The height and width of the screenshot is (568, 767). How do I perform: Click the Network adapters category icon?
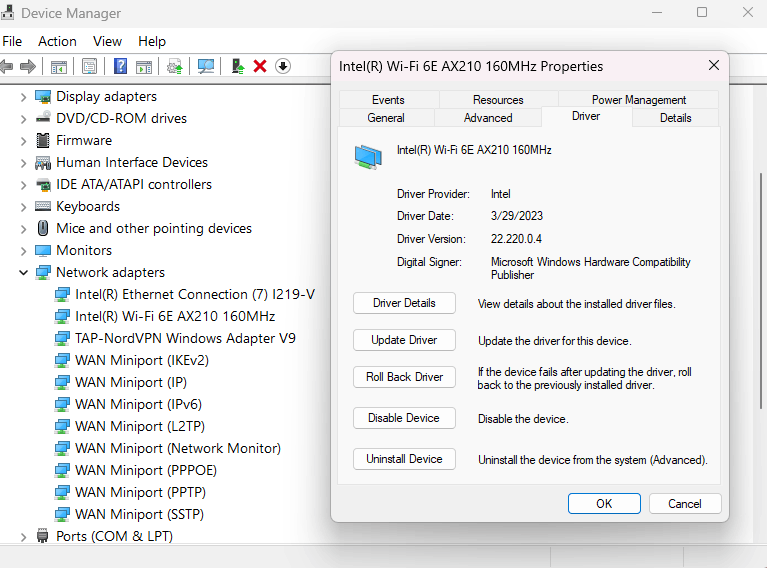point(43,273)
